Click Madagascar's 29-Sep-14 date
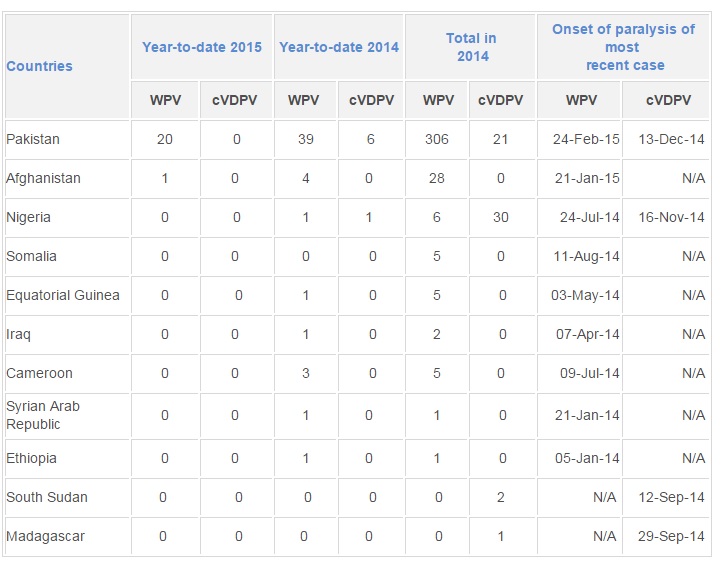 coord(671,536)
